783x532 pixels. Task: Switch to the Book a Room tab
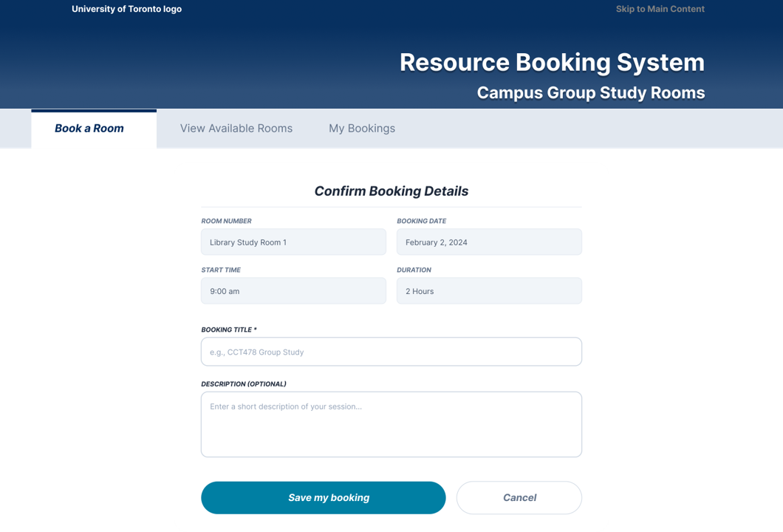coord(89,129)
